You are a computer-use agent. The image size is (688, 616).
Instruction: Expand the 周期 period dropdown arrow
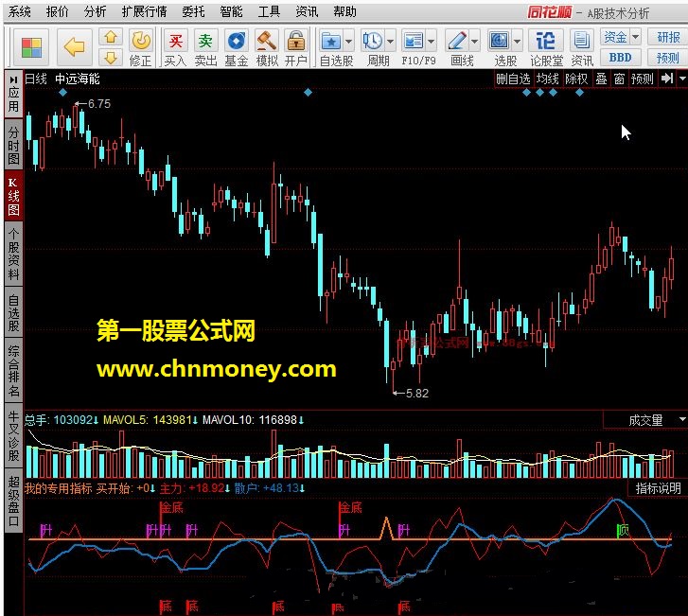(390, 42)
